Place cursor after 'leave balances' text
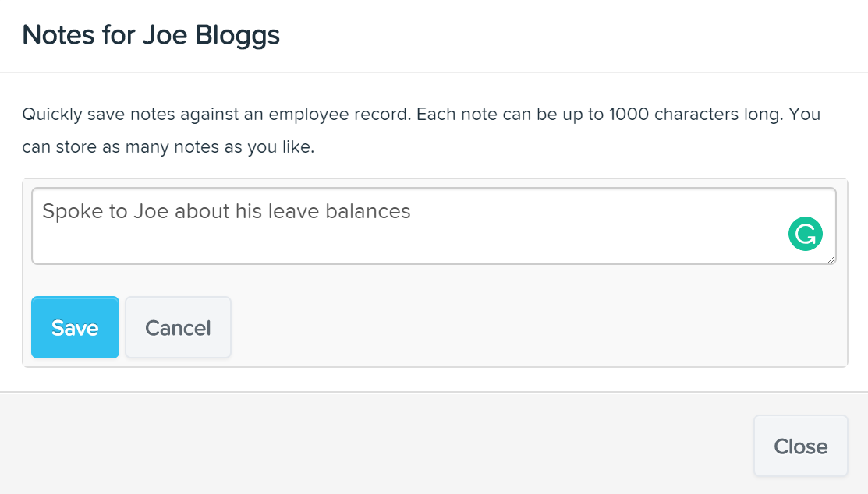 (413, 211)
